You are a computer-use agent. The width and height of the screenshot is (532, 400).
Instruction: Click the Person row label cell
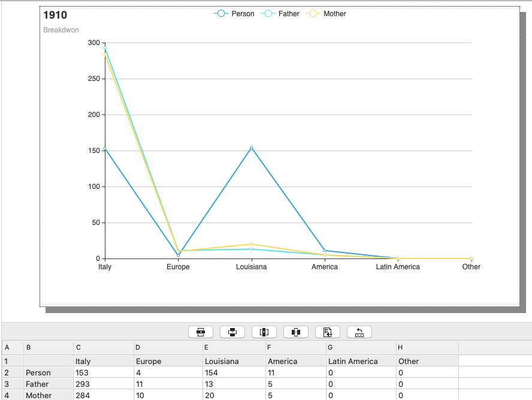[48, 372]
